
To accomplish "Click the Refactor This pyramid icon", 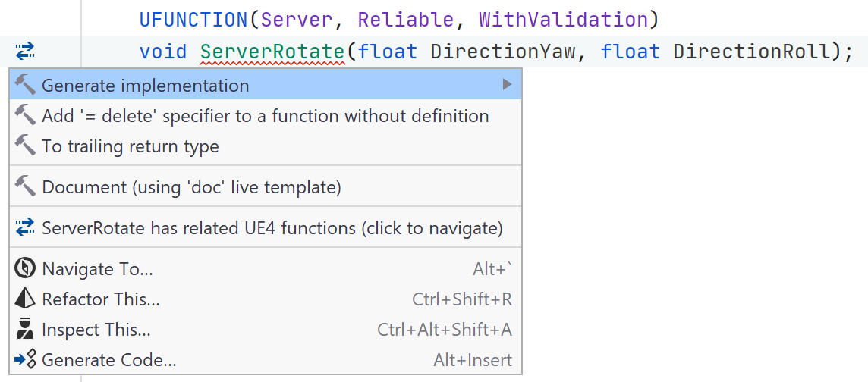I will click(x=25, y=299).
